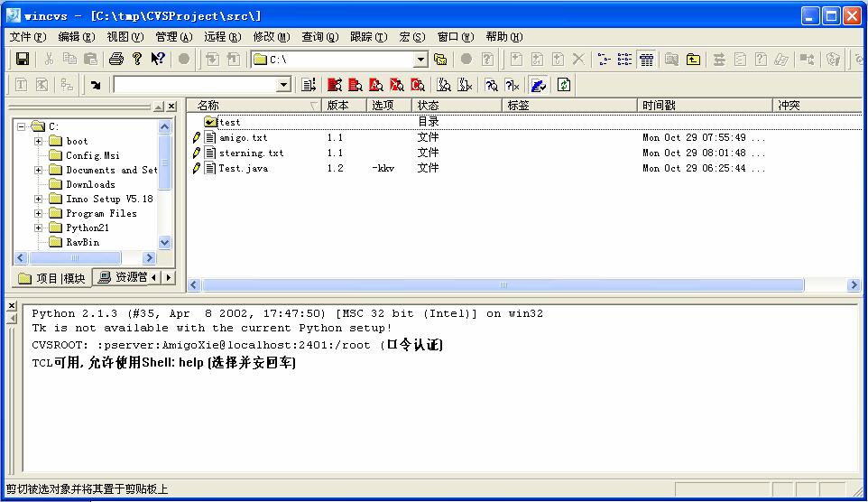Click the file list horizontal scrollbar
Image resolution: width=868 pixels, height=502 pixels.
point(503,284)
